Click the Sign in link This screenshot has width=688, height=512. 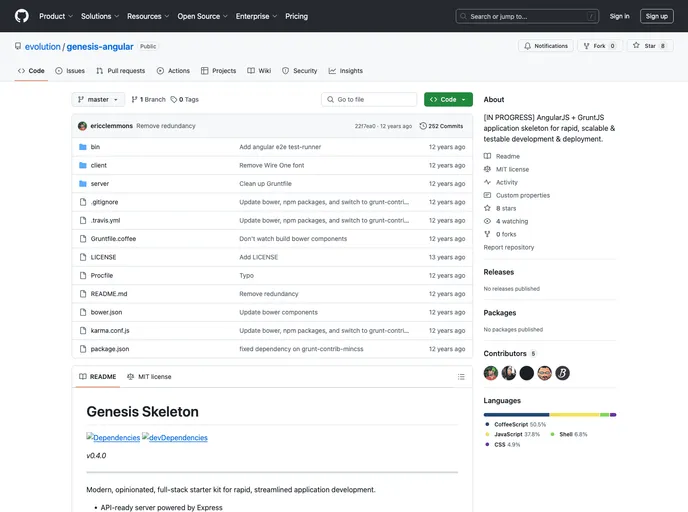(619, 16)
